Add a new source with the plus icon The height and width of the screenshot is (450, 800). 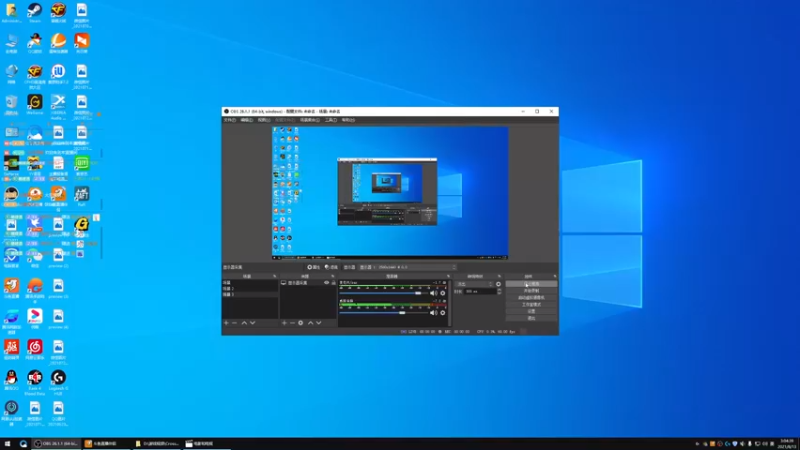click(284, 323)
